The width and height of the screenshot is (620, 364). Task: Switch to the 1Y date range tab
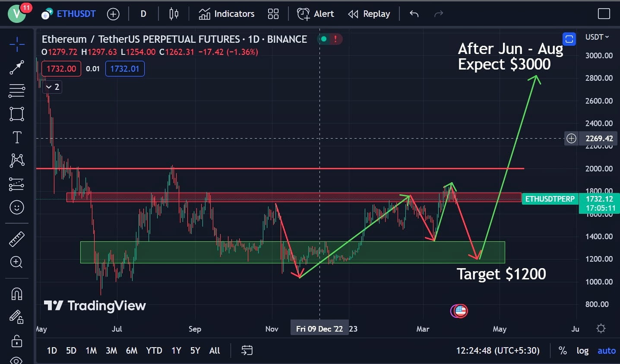(x=176, y=351)
